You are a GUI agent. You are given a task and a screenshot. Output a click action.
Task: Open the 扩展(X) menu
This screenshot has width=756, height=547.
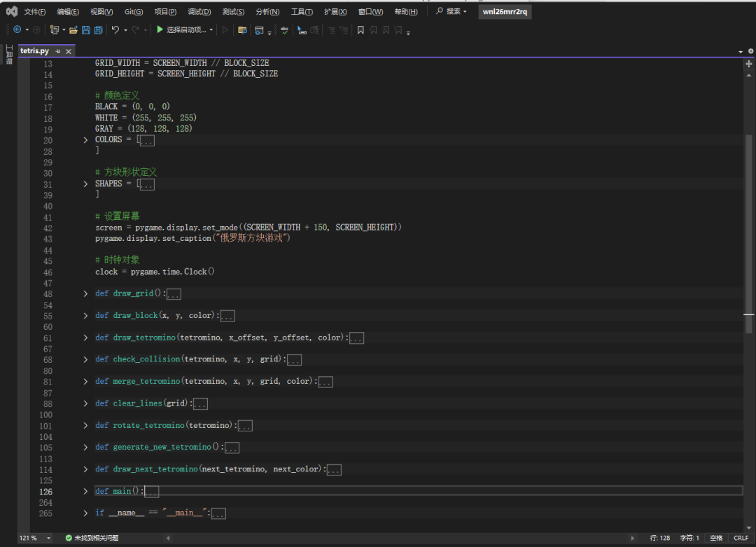pyautogui.click(x=335, y=12)
